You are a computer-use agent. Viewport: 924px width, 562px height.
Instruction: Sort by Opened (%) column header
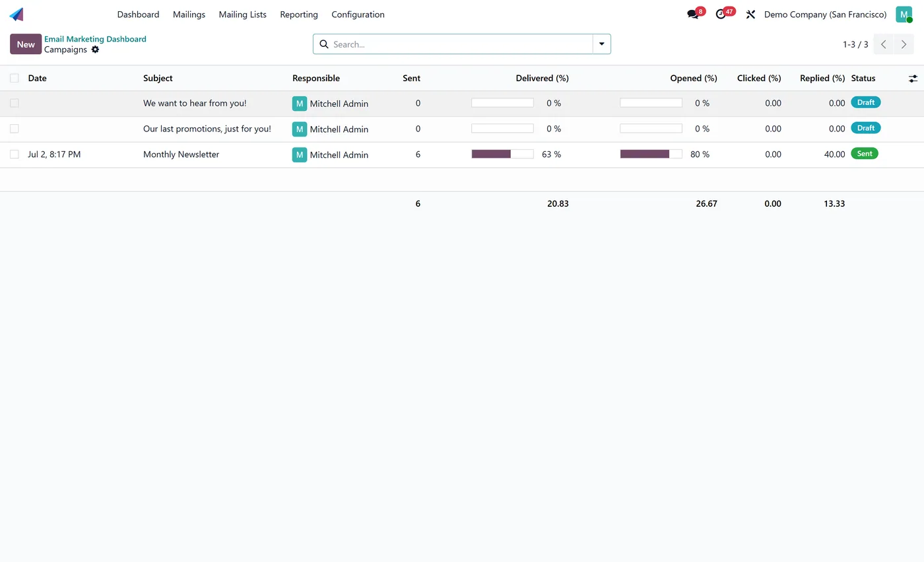694,78
